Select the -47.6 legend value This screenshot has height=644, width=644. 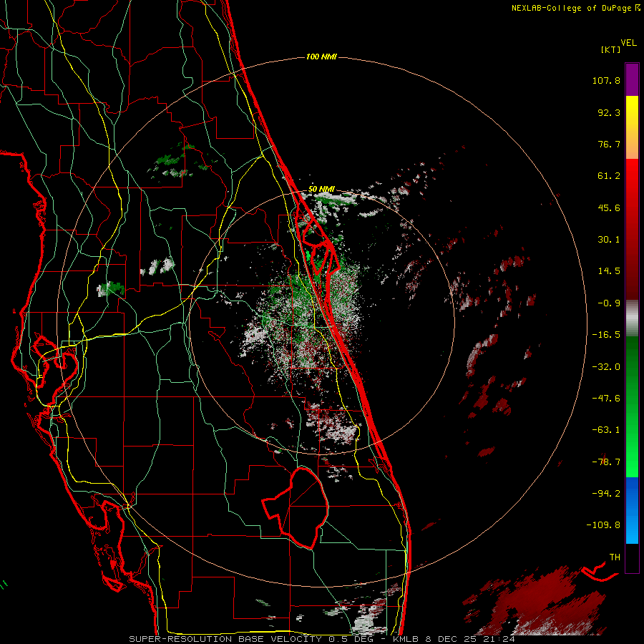pos(606,399)
